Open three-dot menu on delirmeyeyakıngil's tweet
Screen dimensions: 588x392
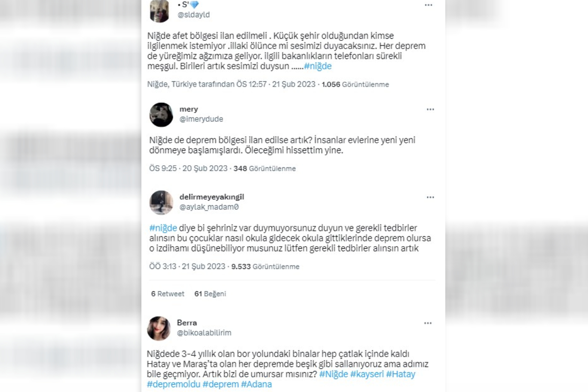point(430,197)
